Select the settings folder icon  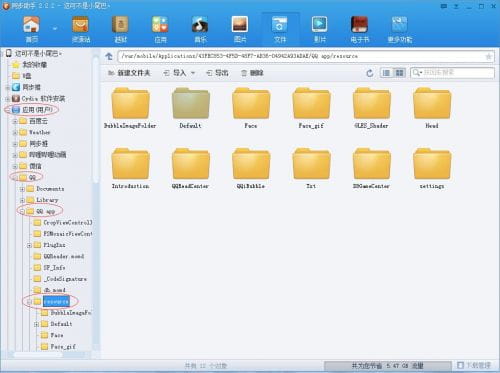[x=432, y=164]
